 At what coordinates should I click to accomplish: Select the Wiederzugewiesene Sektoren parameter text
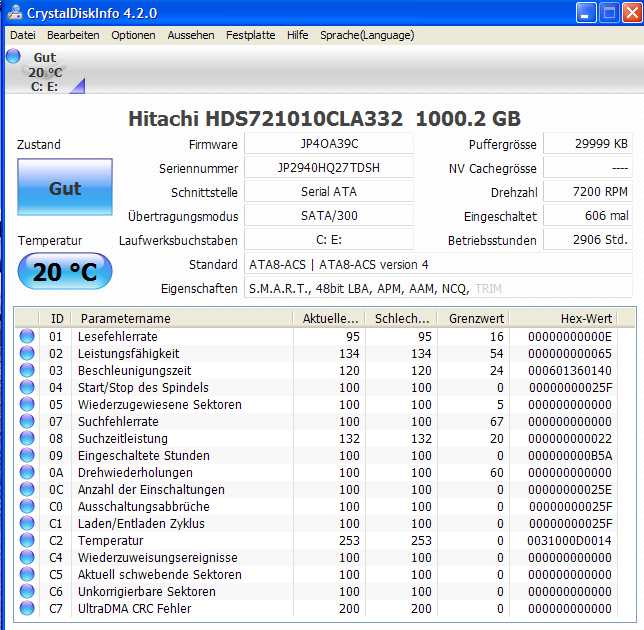(x=160, y=405)
